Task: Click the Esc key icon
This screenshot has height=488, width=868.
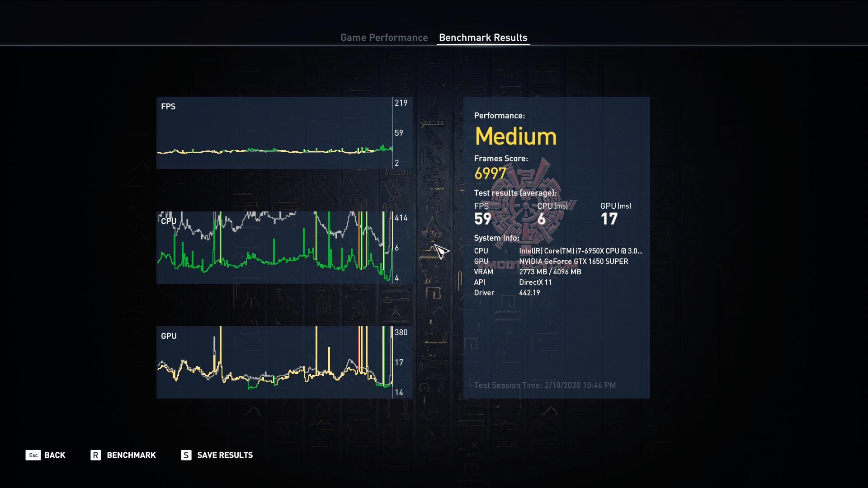Action: [x=33, y=455]
